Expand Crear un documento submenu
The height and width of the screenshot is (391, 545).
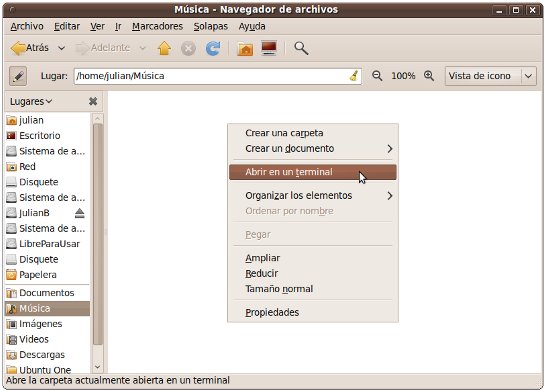313,149
